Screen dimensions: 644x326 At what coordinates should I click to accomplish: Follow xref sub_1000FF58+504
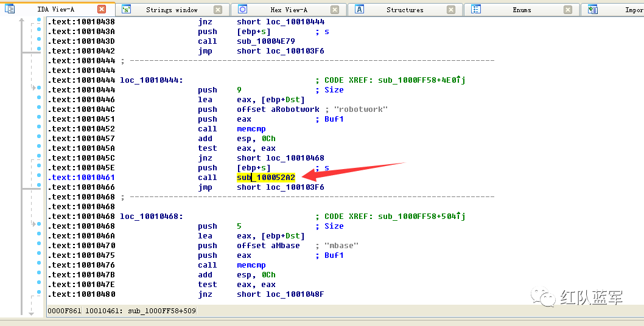pos(421,217)
